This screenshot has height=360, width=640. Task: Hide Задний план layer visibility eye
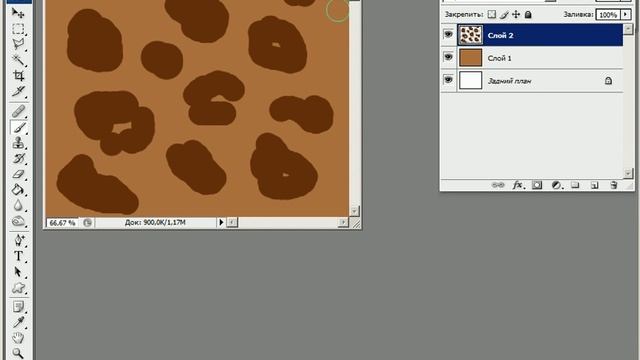point(448,80)
